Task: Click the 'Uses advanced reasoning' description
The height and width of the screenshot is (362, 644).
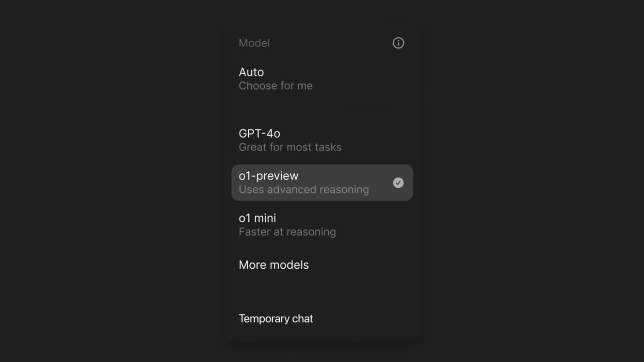Action: (x=303, y=189)
